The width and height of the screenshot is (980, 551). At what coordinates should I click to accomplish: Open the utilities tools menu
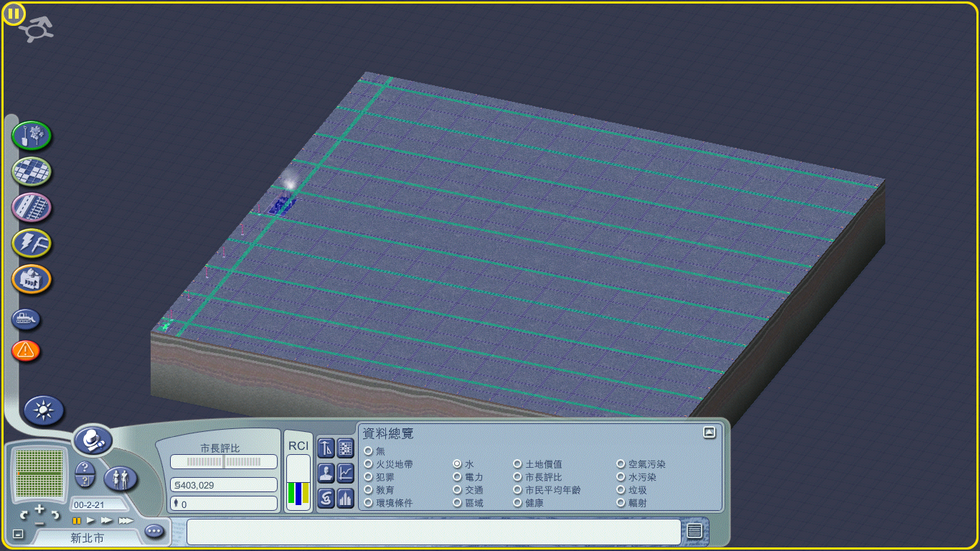32,243
